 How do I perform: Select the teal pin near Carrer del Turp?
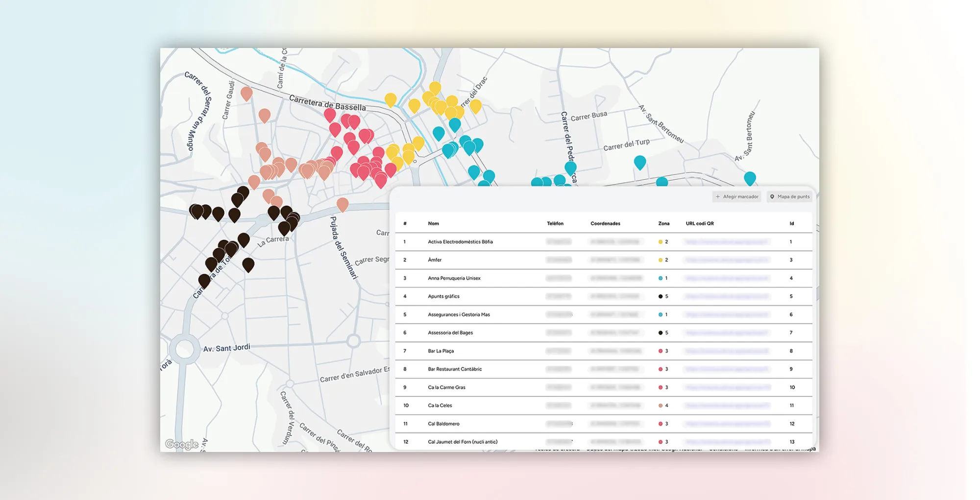point(639,162)
